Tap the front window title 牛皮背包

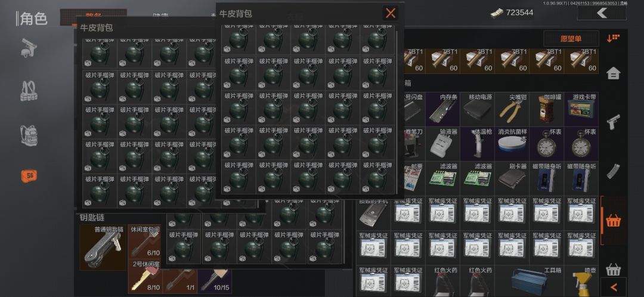tap(236, 14)
